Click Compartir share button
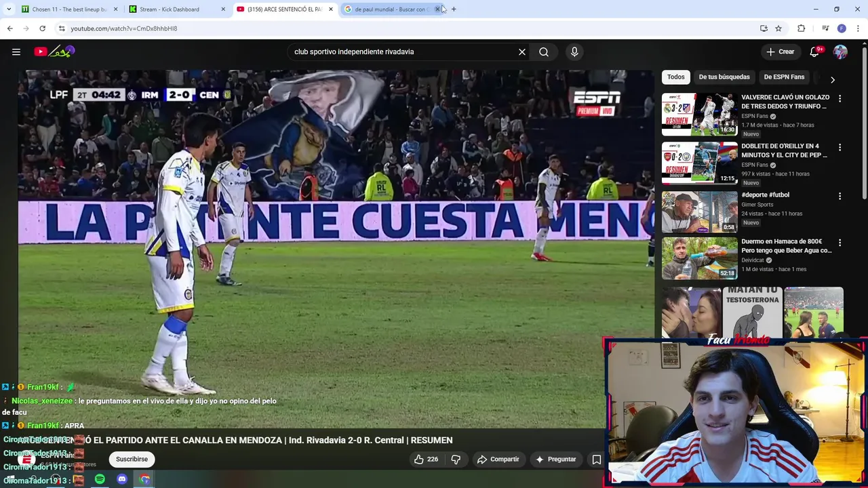868x488 pixels. tap(498, 459)
